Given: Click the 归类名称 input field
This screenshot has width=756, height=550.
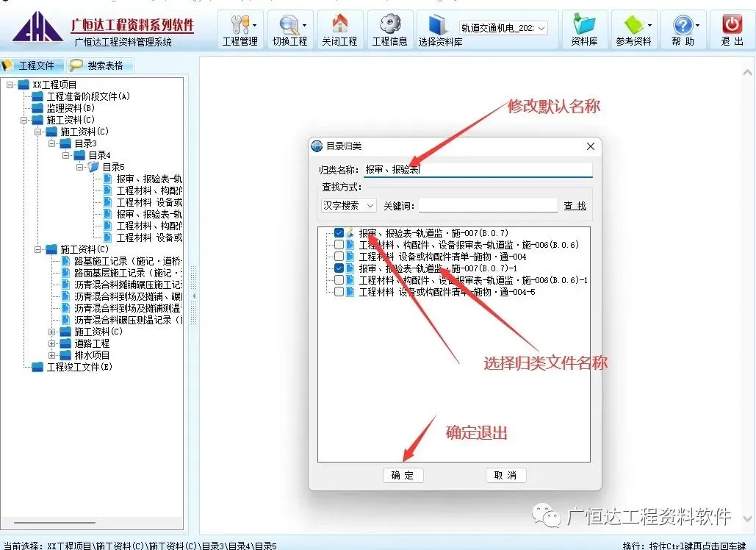Looking at the screenshot, I should pyautogui.click(x=478, y=170).
